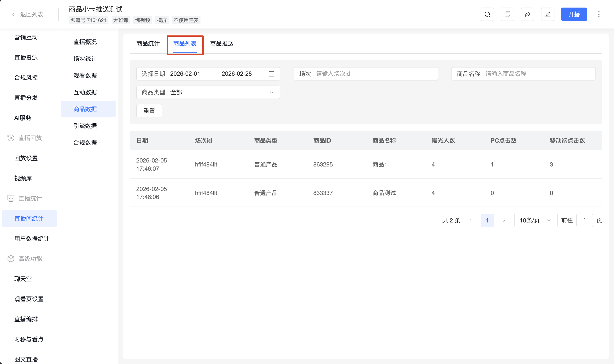614x364 pixels.
Task: Click the 纯视频 tag
Action: [x=143, y=20]
